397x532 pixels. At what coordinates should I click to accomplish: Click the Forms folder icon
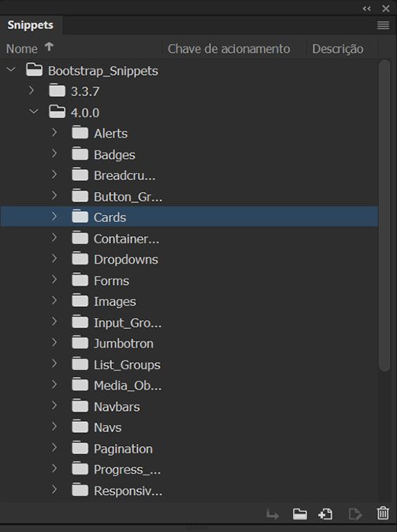pos(80,280)
